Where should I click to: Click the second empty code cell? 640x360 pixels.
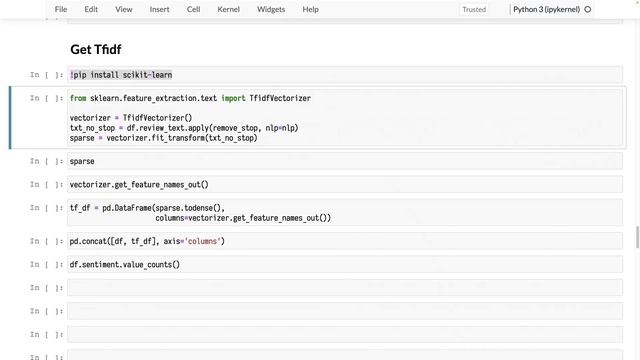click(x=345, y=311)
